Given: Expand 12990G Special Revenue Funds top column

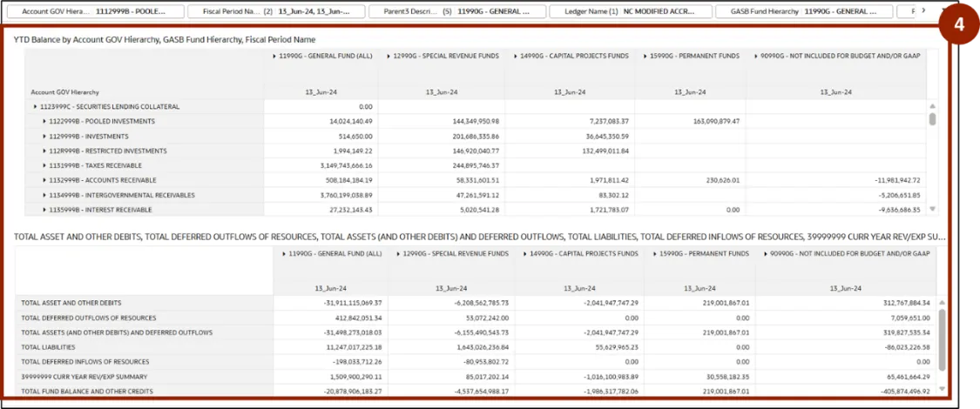Looking at the screenshot, I should [x=388, y=56].
